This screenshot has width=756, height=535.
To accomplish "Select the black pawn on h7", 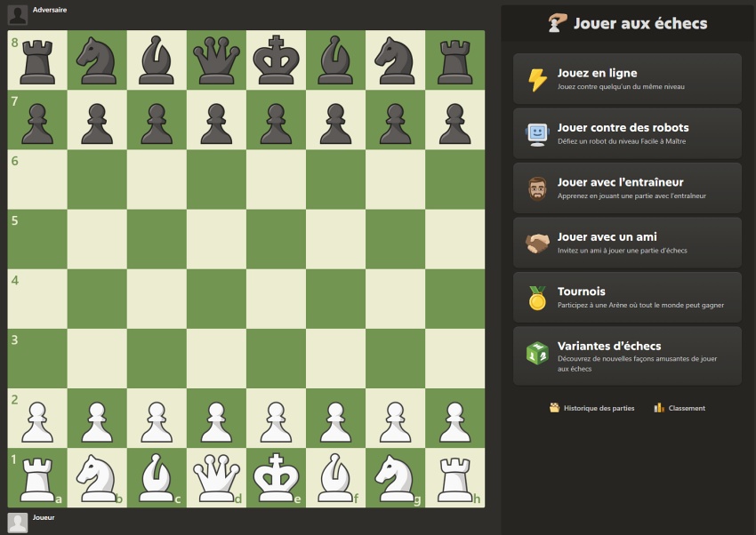I will coord(454,124).
